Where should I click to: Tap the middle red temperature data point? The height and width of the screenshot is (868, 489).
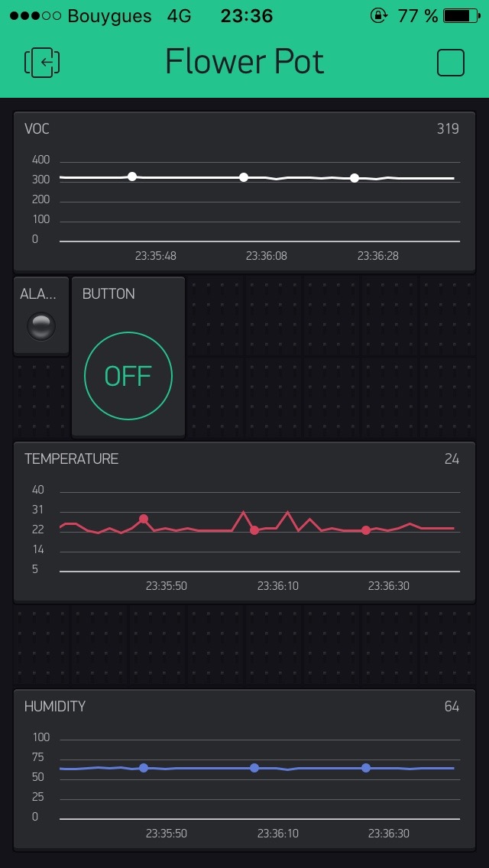(x=254, y=530)
